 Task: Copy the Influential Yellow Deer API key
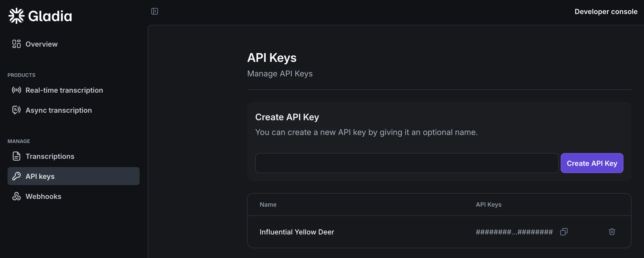564,232
